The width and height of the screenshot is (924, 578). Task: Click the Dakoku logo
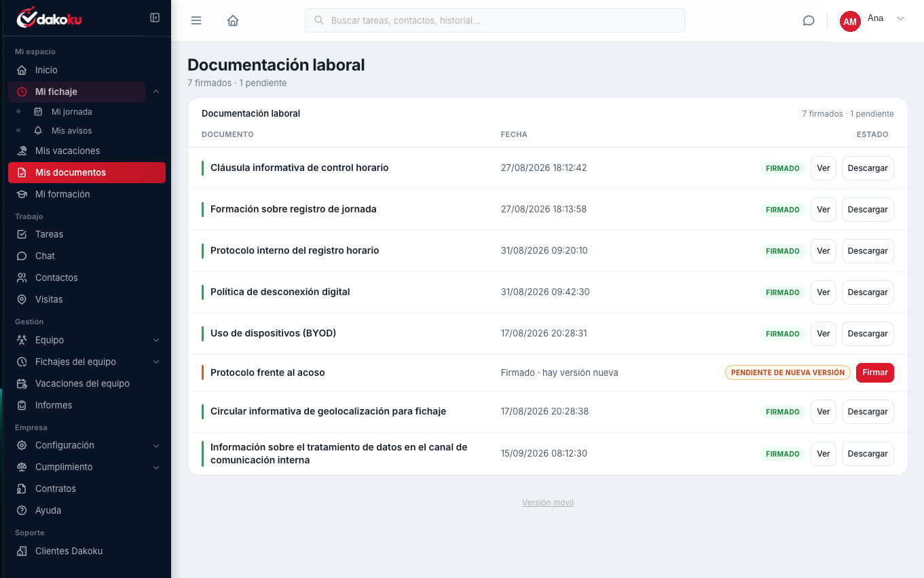[49, 18]
